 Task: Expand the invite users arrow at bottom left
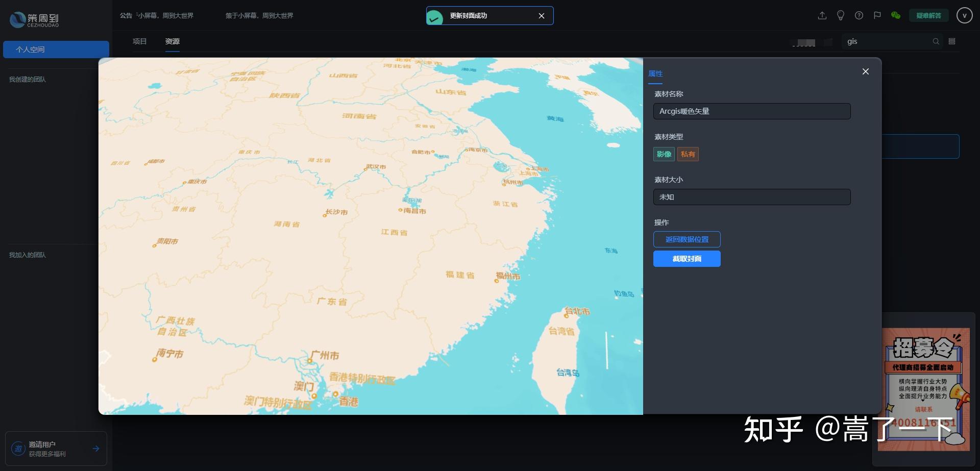(x=96, y=449)
